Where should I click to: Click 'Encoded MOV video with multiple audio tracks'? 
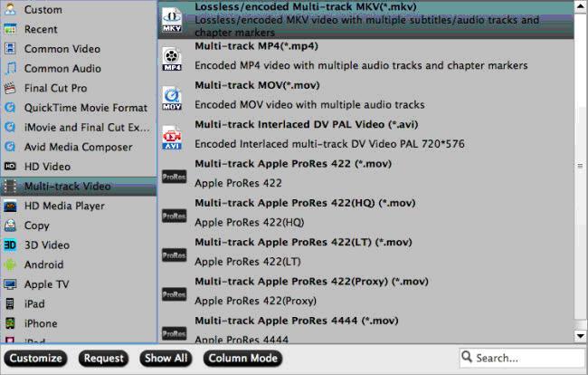(x=309, y=104)
